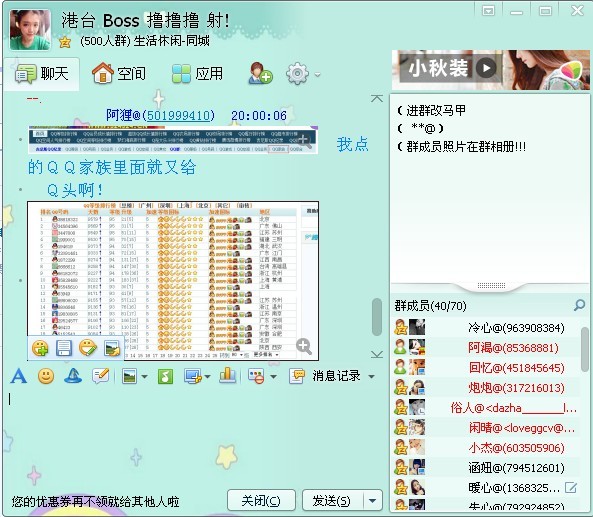Add image to custom emoticons
The image size is (593, 517).
click(40, 348)
